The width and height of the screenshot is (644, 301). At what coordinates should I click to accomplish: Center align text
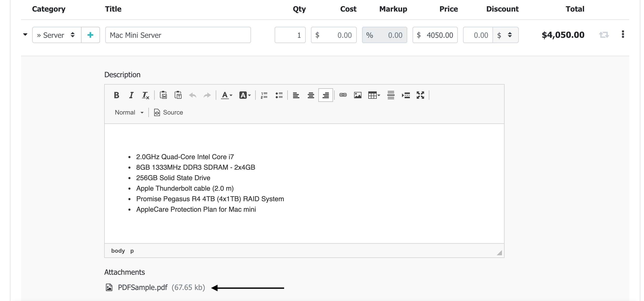tap(311, 95)
